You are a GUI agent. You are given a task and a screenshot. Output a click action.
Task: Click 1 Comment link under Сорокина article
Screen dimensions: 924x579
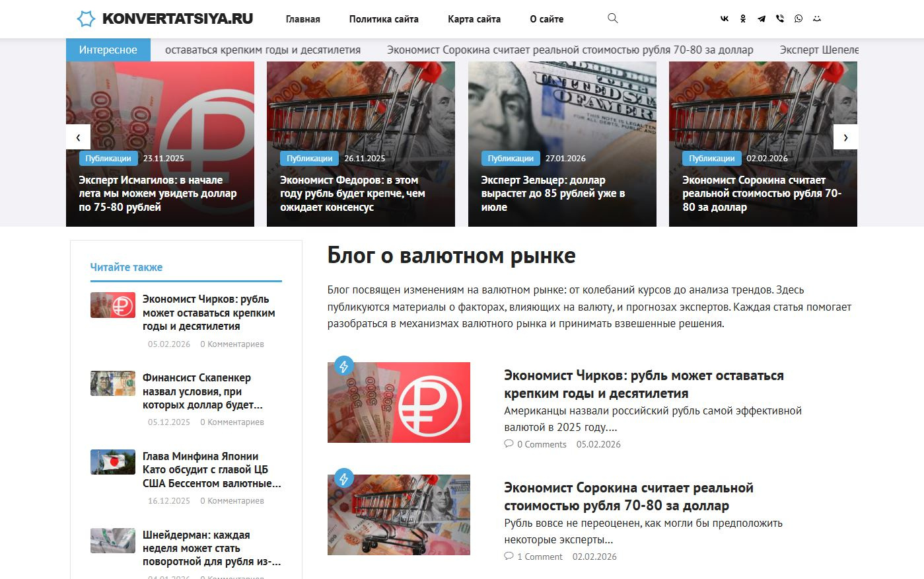coord(534,557)
